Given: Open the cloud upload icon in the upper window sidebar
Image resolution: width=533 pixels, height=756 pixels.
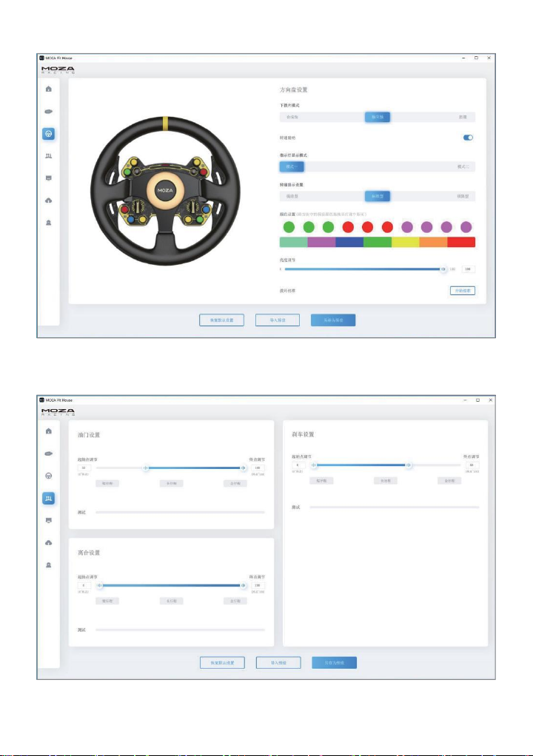Looking at the screenshot, I should coord(49,200).
